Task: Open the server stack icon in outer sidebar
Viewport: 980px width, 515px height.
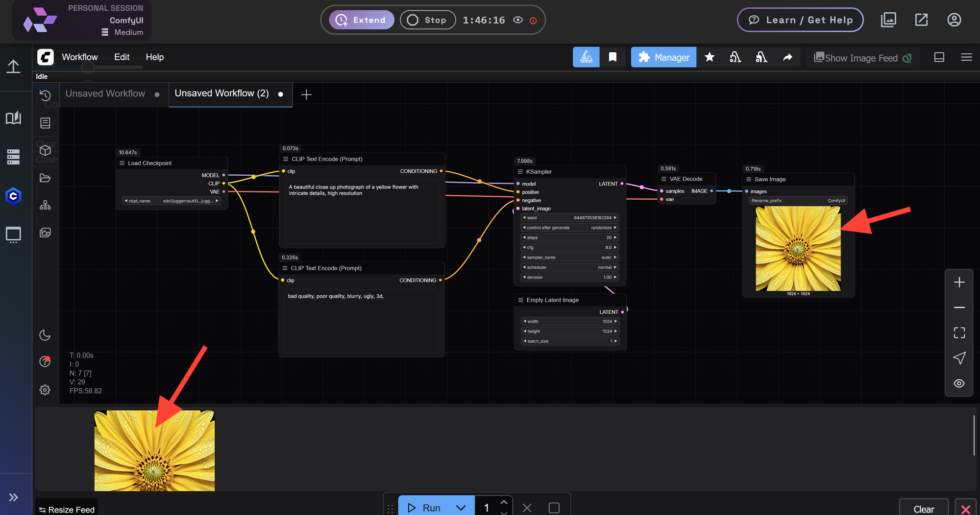Action: 13,157
